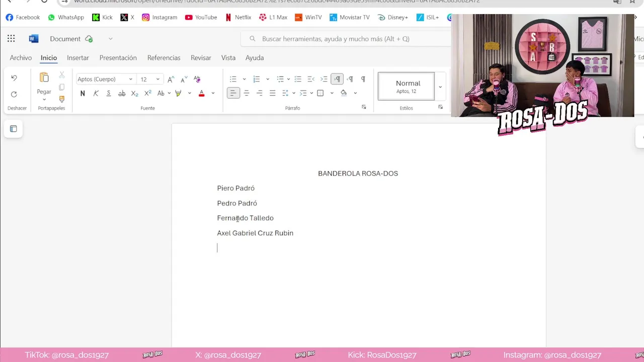Toggle justified alignment
Viewport: 644px width, 362px height.
coord(273,93)
